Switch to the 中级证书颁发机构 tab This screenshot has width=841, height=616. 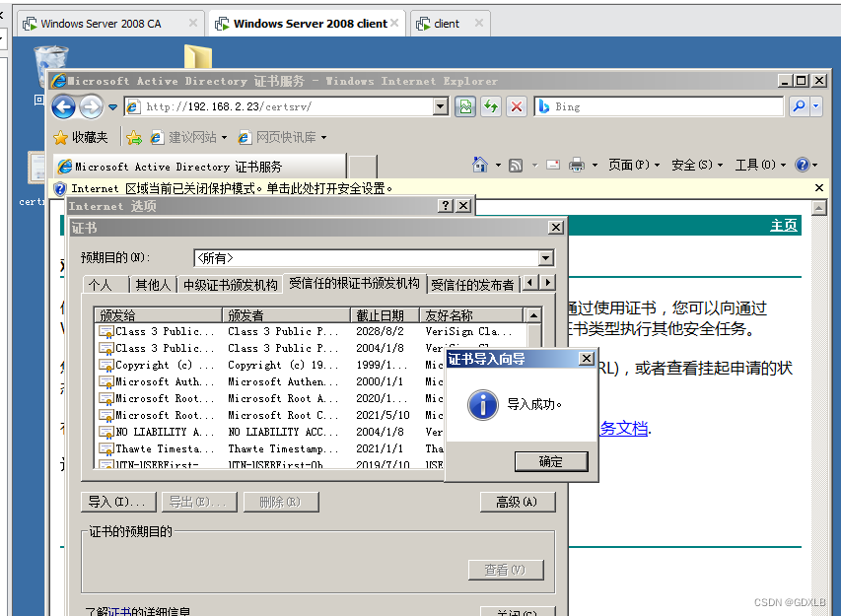(230, 285)
